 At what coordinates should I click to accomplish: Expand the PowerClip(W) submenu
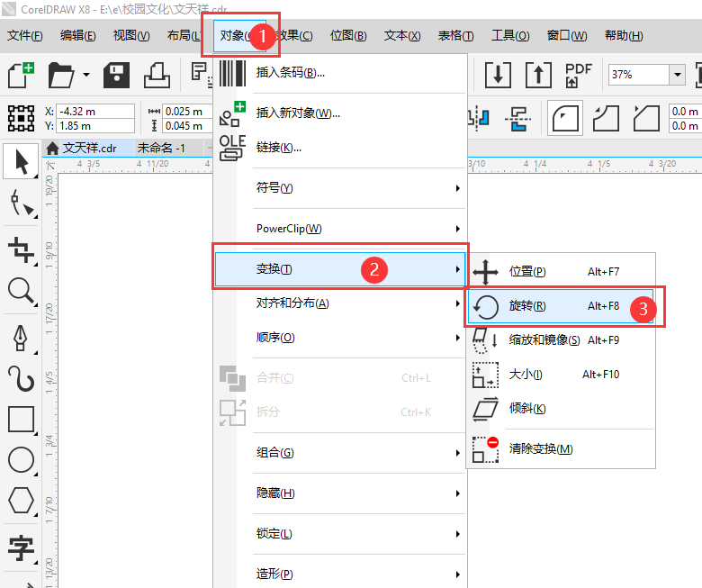[x=340, y=229]
